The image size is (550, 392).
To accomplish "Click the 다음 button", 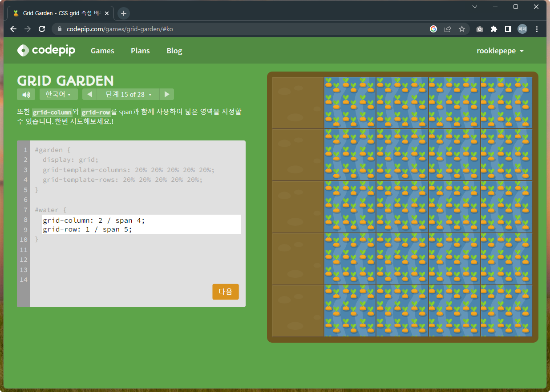I will (x=226, y=292).
